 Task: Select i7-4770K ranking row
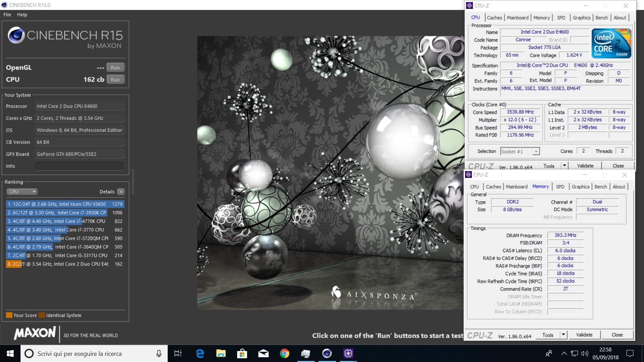65,221
